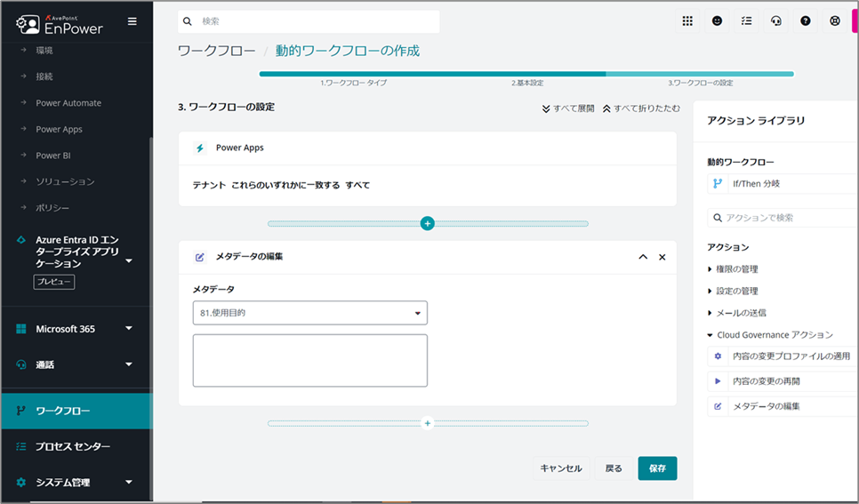Expand the 設定の管理 action group
859x504 pixels.
[733, 291]
